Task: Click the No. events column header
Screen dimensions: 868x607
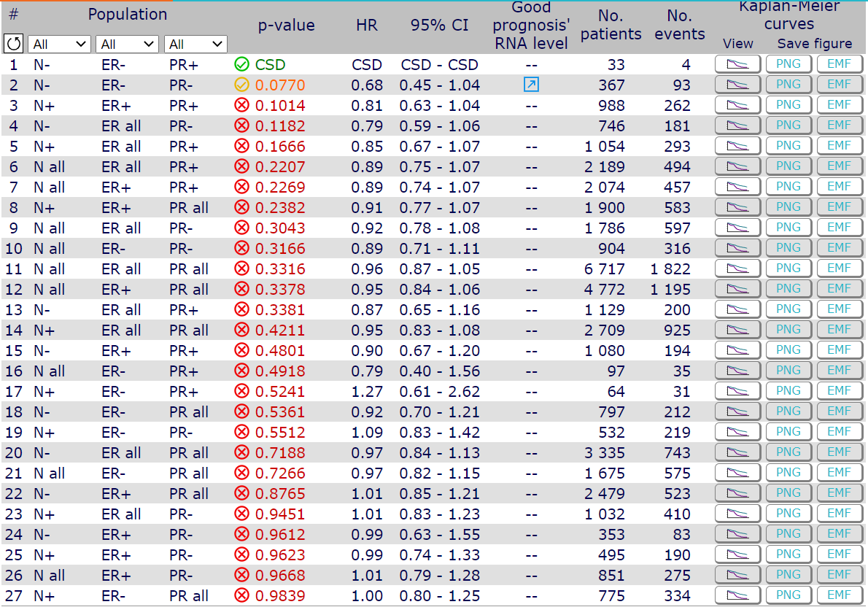Action: (679, 25)
